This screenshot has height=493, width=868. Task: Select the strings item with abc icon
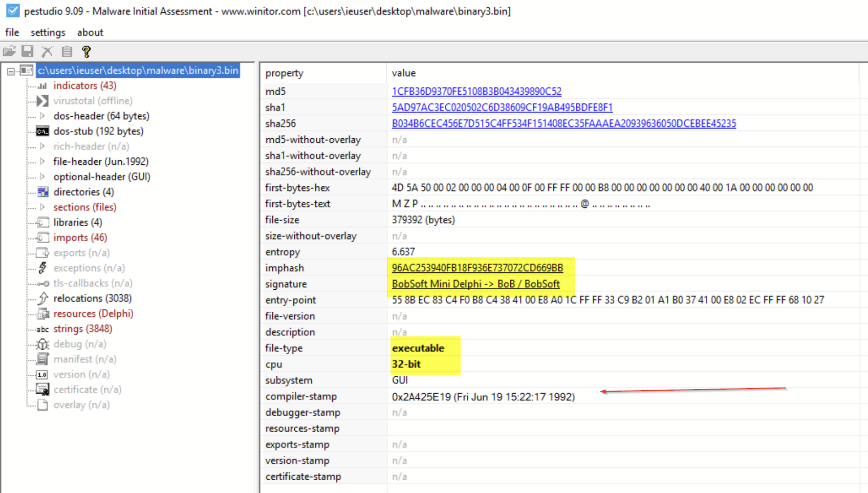click(x=83, y=328)
